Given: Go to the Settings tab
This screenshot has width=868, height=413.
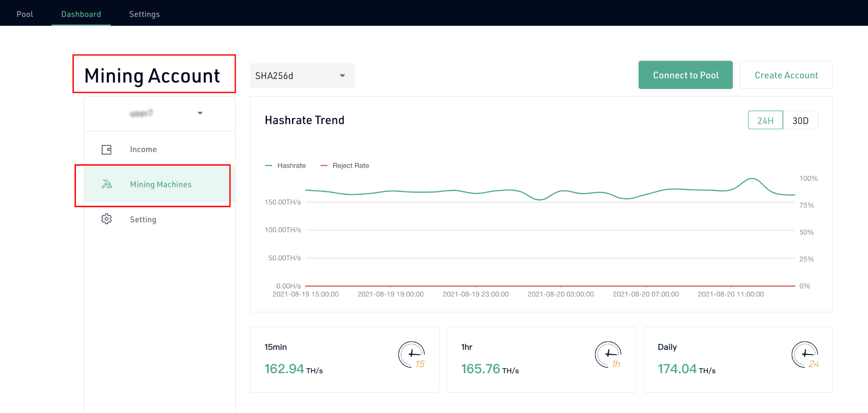Looking at the screenshot, I should coord(144,14).
